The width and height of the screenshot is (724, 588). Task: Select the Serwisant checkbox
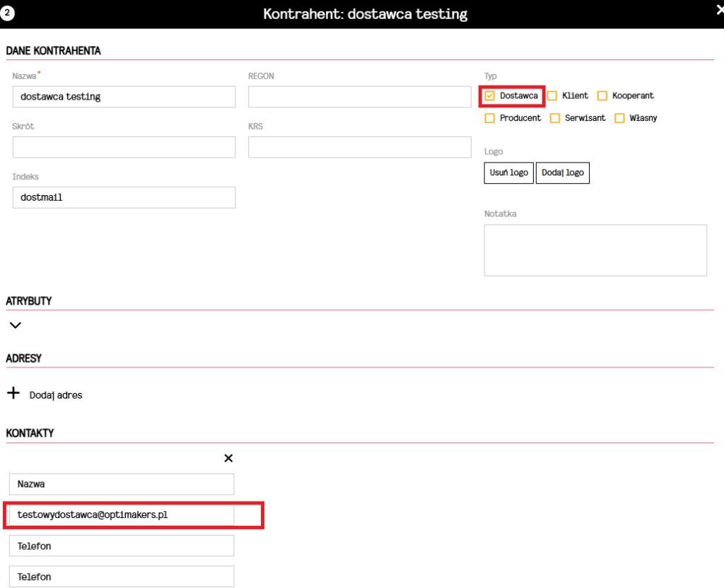pyautogui.click(x=555, y=119)
